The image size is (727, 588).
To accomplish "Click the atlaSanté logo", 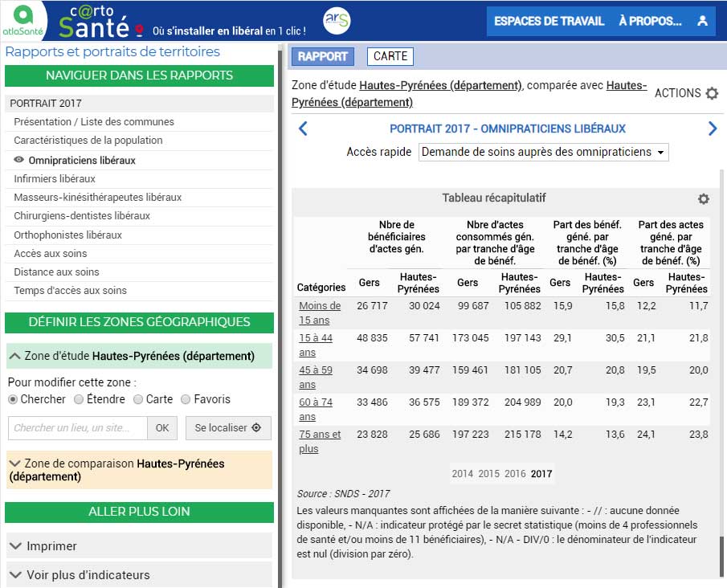I will [22, 21].
